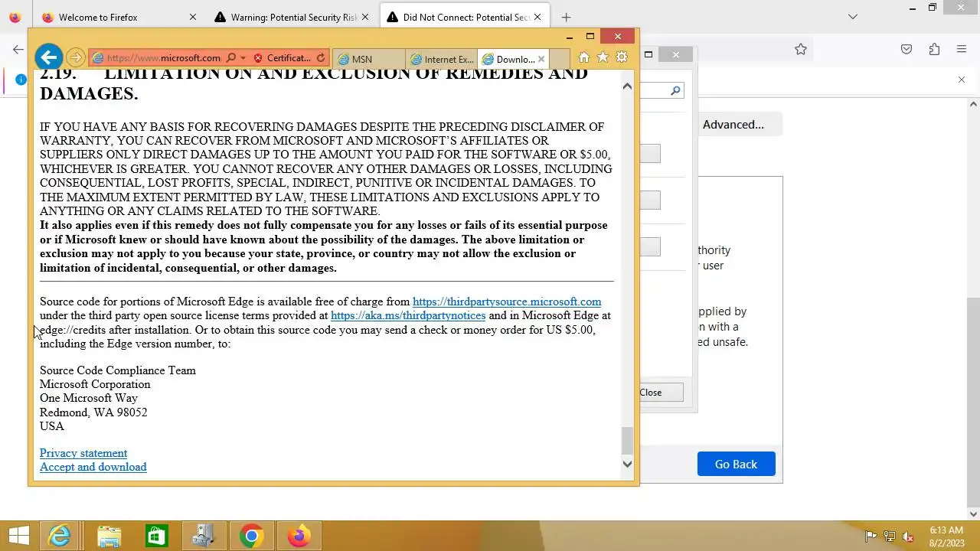Open Internet Explorer from taskbar

[60, 536]
